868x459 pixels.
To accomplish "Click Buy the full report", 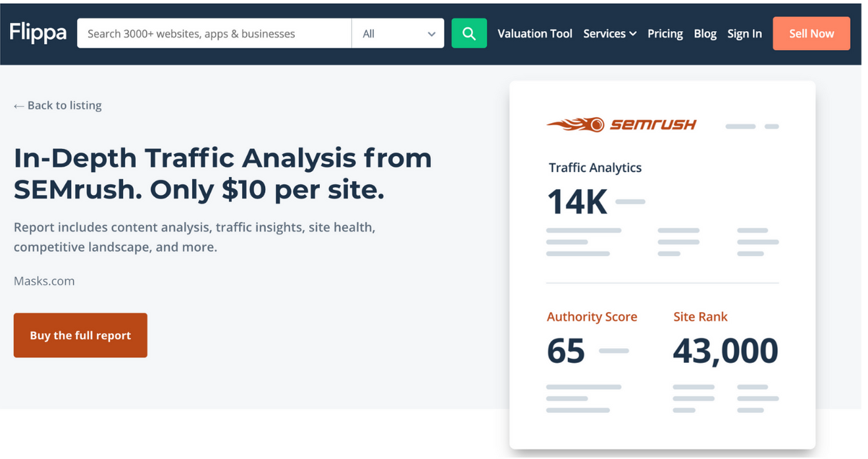I will point(80,335).
